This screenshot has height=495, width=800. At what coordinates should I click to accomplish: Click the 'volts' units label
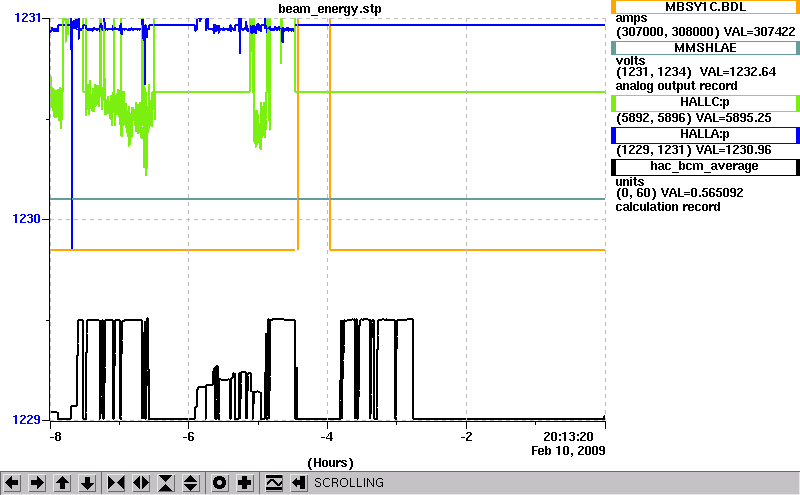[x=631, y=61]
